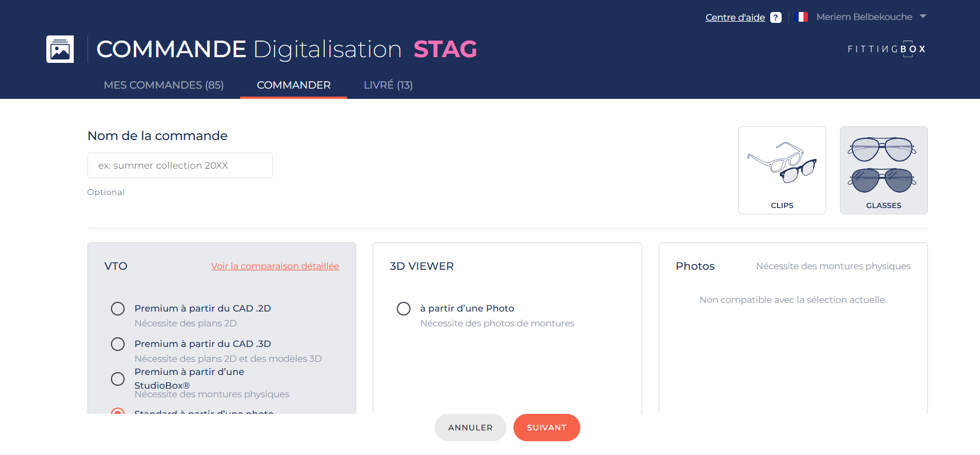Select the Clips product type card

(782, 170)
